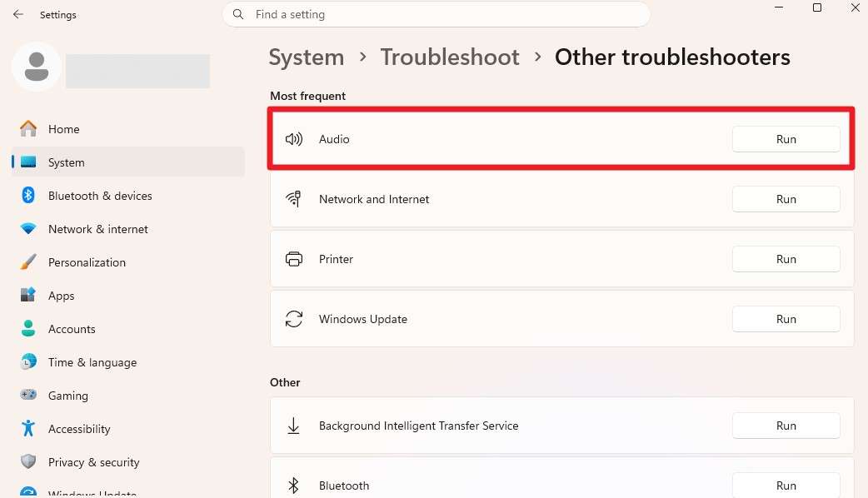Open the Home settings page
Image resolution: width=868 pixels, height=498 pixels.
[128, 129]
